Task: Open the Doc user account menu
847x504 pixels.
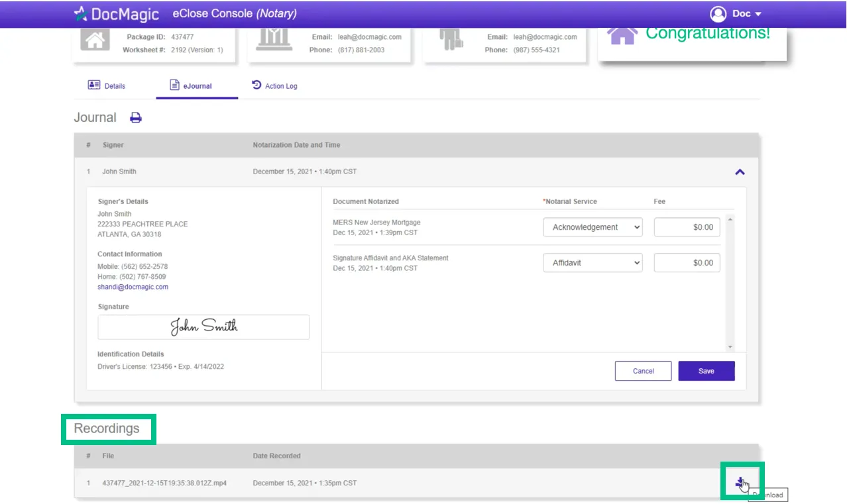Action: point(746,14)
